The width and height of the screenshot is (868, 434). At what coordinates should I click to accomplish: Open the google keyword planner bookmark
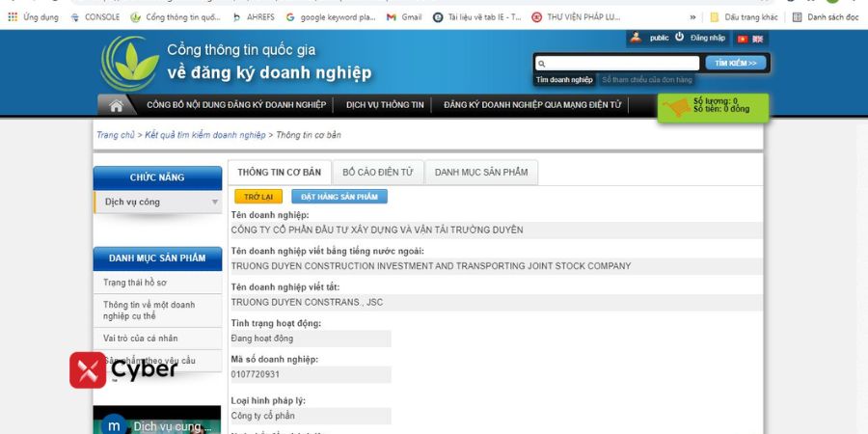[x=331, y=17]
